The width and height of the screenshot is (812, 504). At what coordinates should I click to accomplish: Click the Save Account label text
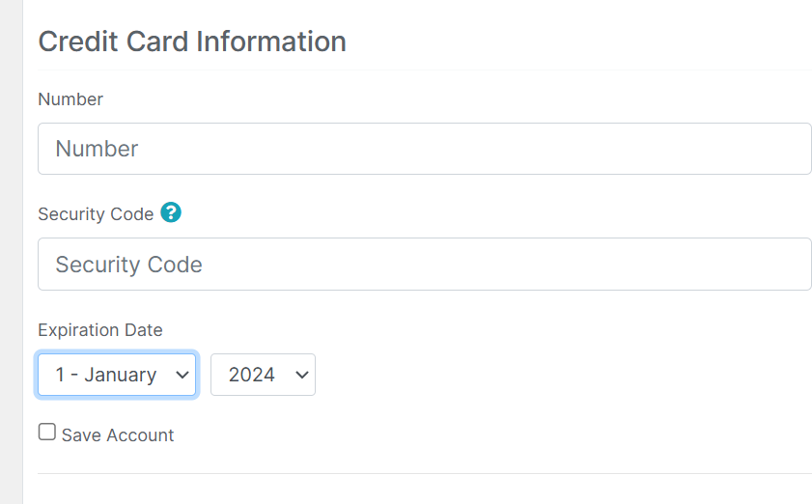point(118,435)
